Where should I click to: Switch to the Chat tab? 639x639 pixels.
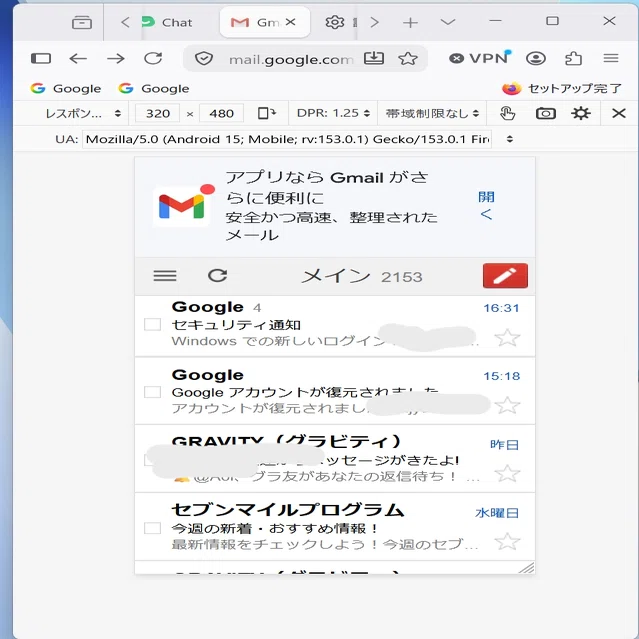167,22
